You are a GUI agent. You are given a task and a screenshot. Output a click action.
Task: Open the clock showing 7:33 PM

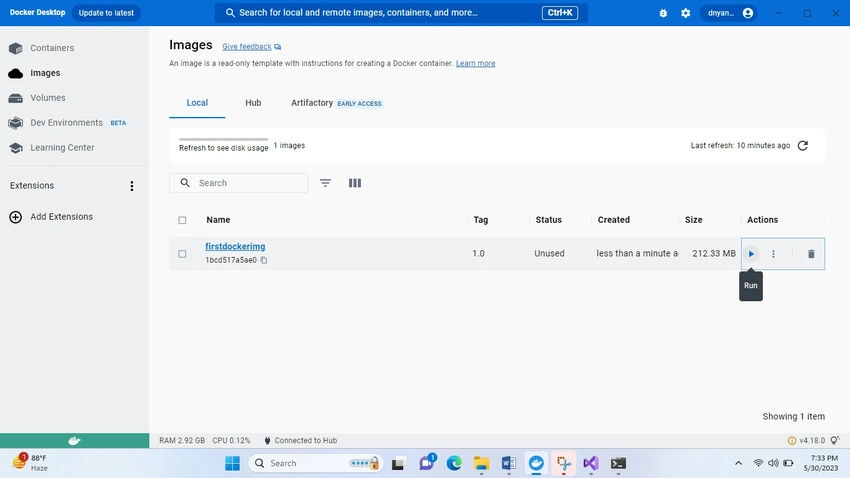[x=820, y=463]
